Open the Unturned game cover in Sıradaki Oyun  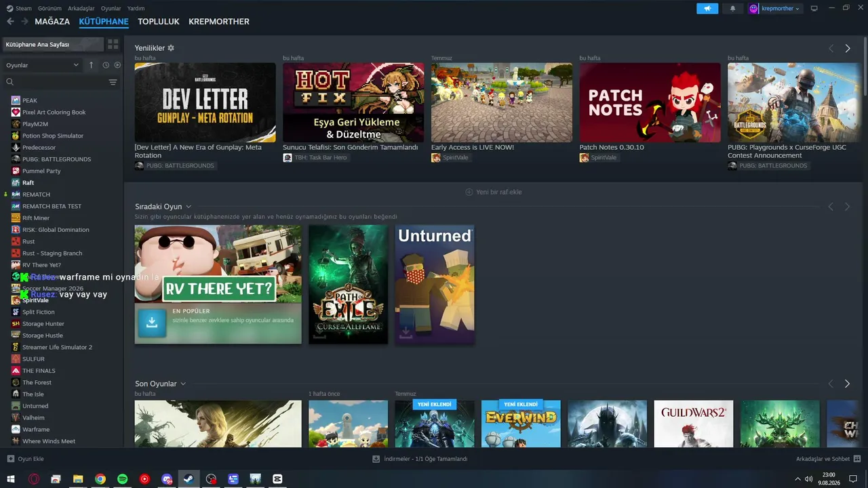tap(435, 285)
